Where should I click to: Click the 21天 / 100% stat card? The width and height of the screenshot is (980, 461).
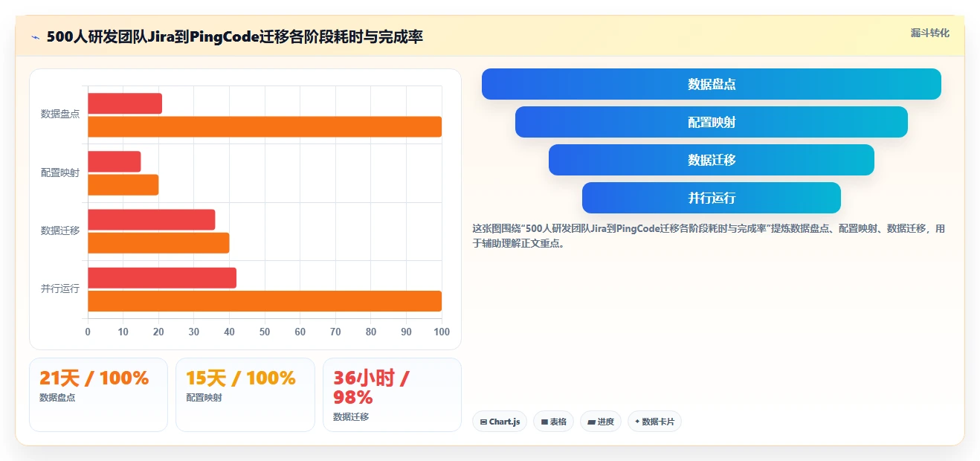(98, 395)
